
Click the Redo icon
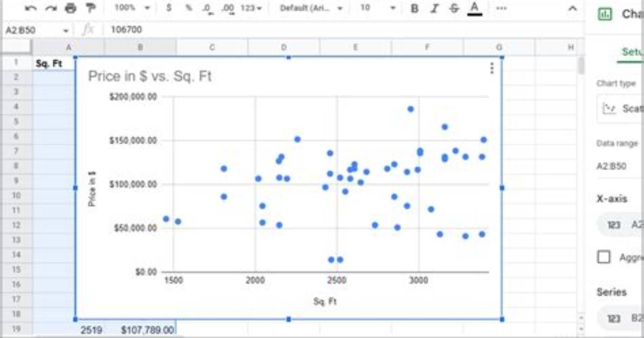pyautogui.click(x=51, y=8)
